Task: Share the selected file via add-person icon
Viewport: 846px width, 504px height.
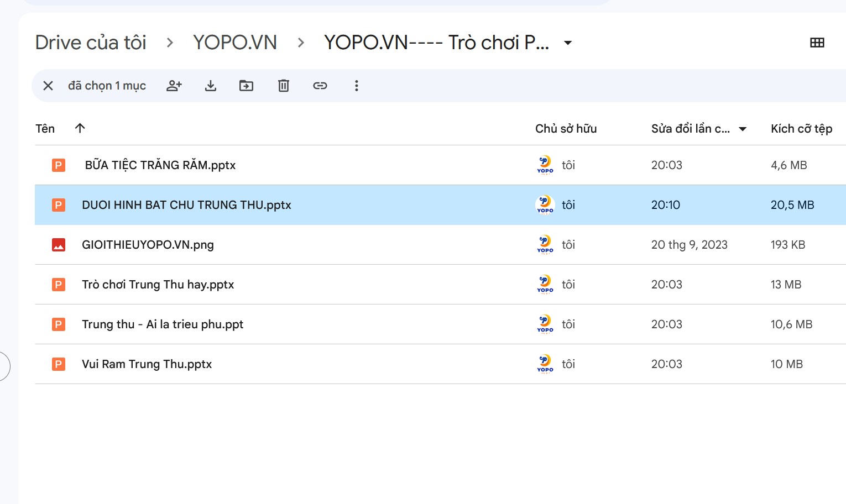Action: (x=174, y=86)
